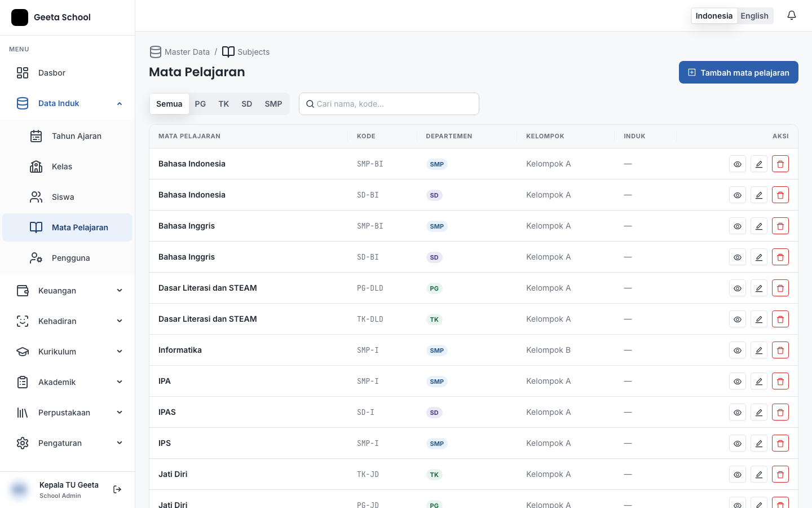Filter subjects by PG tab
812x508 pixels.
[x=200, y=104]
